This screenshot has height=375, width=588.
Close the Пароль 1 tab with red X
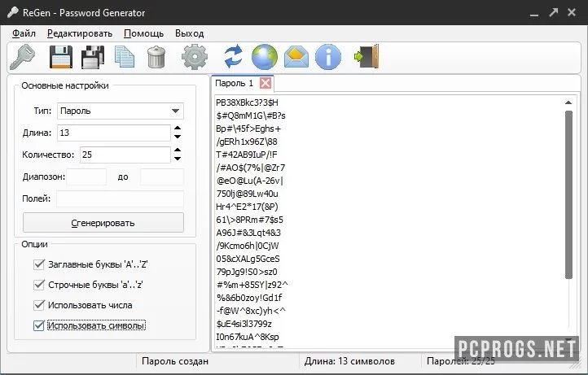(265, 83)
